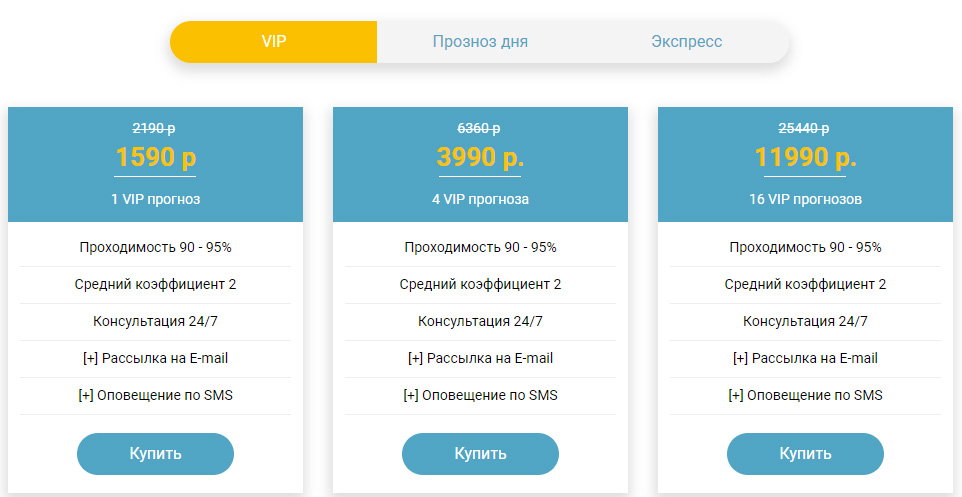The image size is (962, 497).
Task: Click Консультация 24/7 in the 3990 р plan
Action: [x=480, y=321]
